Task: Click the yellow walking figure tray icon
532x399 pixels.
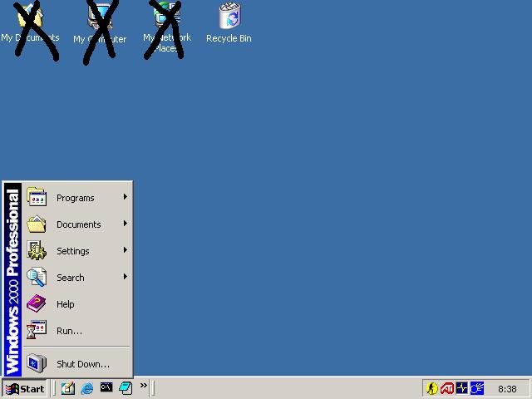Action: coord(432,388)
